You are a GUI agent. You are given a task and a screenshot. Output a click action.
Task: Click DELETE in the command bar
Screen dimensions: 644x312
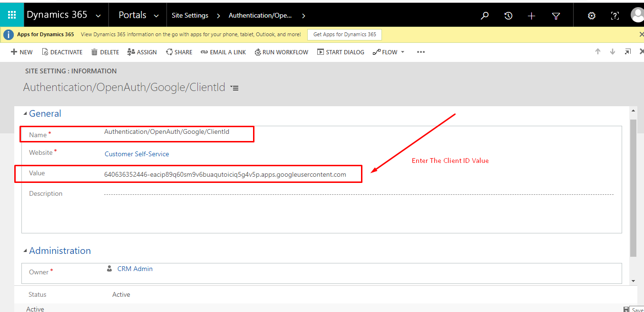(105, 52)
